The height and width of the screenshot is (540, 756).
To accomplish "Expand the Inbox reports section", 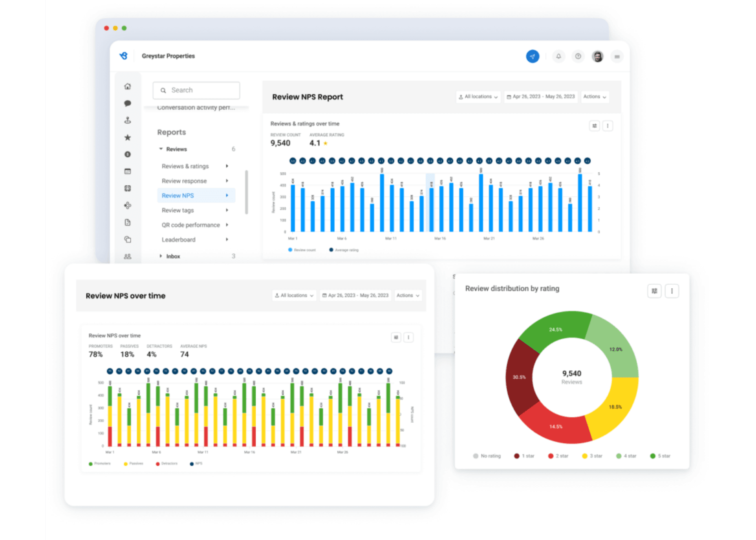I will coord(173,256).
